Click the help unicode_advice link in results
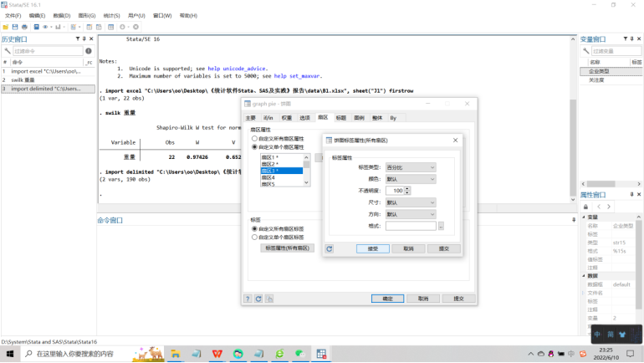The height and width of the screenshot is (363, 644). click(238, 69)
